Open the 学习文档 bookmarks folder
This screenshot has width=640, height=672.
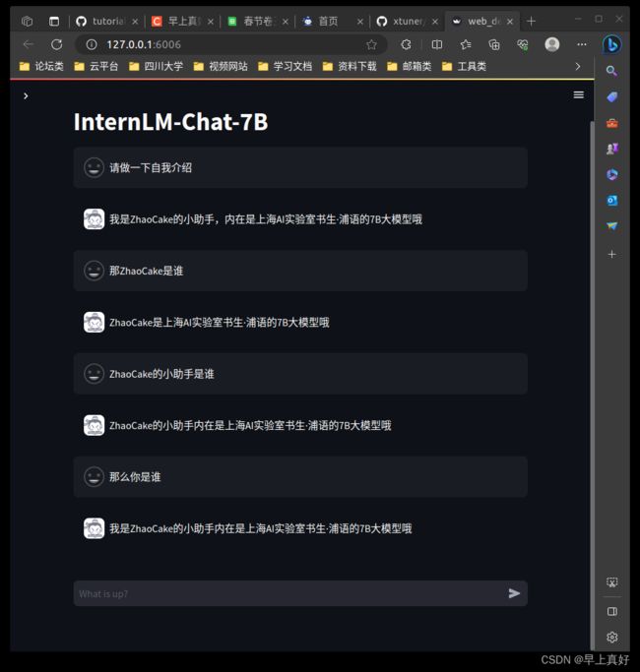(285, 67)
